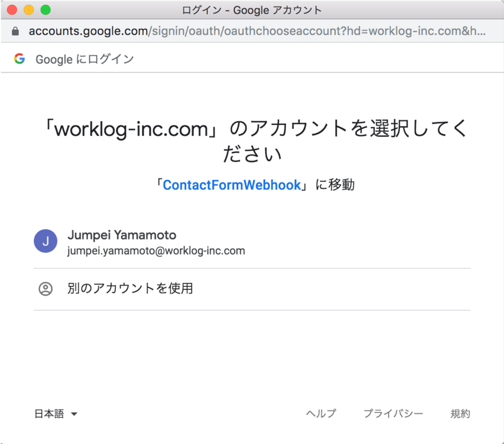Select 別のアカウントを使用 to use another account

(130, 289)
